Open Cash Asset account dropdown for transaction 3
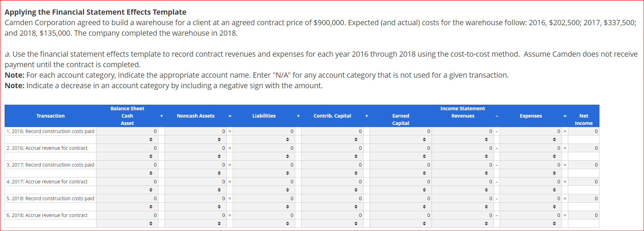Viewport: 644px width, 231px height. click(127, 173)
